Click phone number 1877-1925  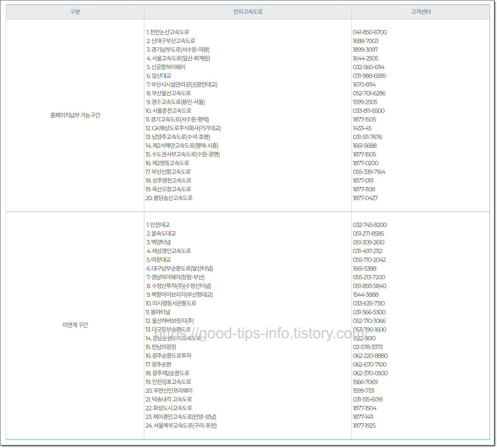(x=364, y=426)
